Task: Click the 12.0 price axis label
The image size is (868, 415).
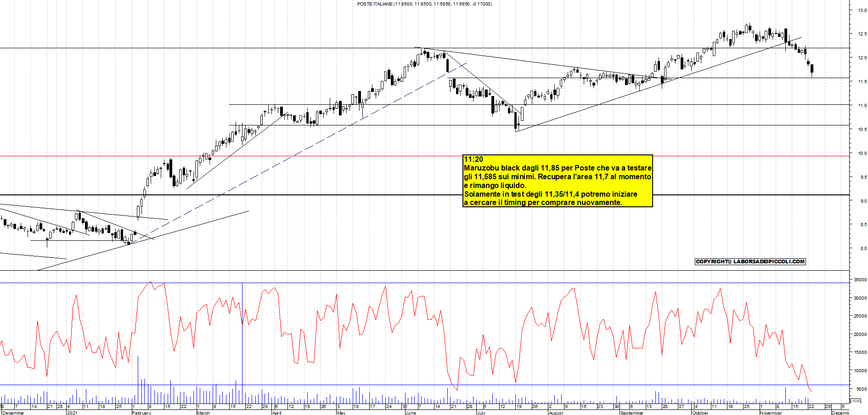Action: click(862, 58)
